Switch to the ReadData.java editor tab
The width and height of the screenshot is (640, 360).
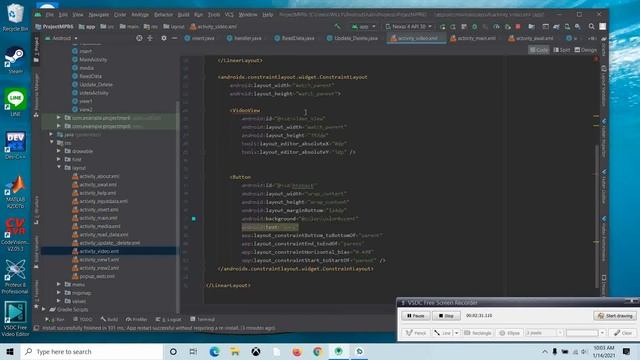coord(294,38)
